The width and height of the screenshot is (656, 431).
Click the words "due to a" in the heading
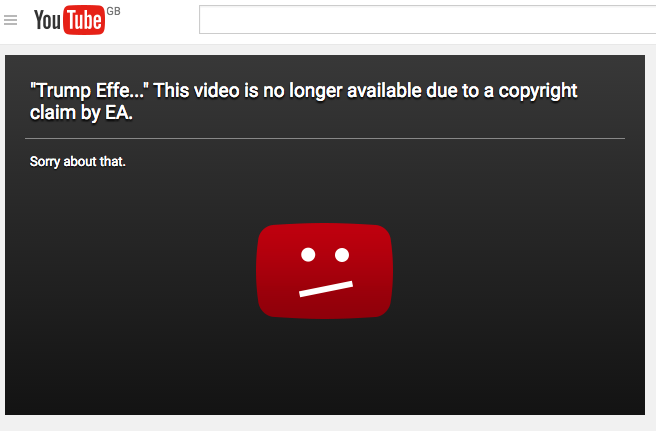460,91
